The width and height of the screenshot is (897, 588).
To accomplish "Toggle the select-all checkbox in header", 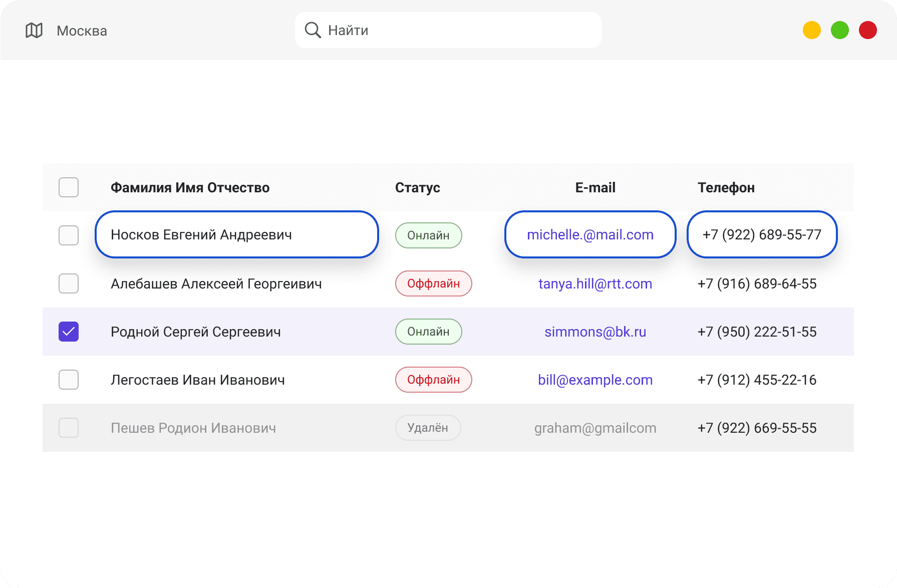I will (69, 187).
